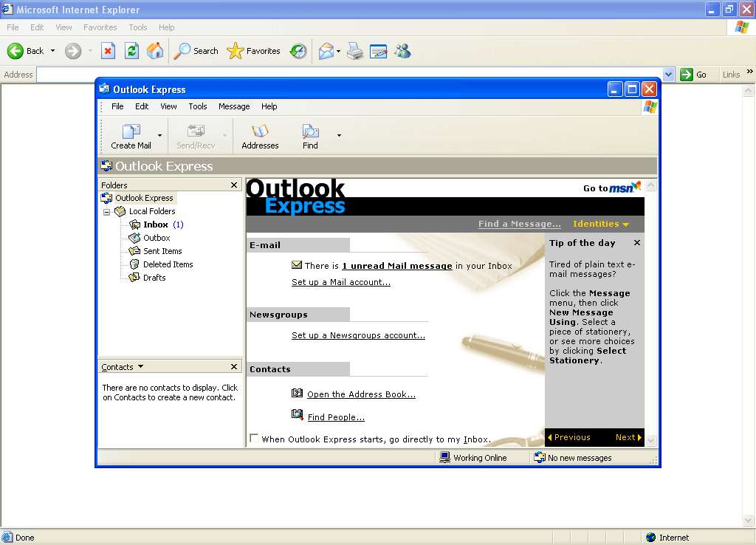Viewport: 756px width, 545px height.
Task: Open the Outlook Express View menu
Action: pyautogui.click(x=168, y=106)
